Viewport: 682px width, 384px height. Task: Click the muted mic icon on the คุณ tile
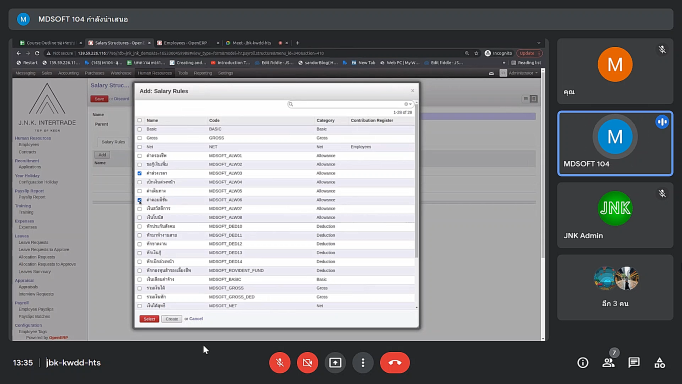662,50
